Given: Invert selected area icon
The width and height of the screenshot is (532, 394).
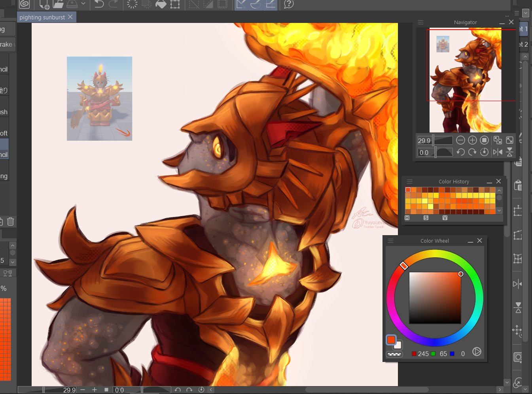Looking at the screenshot, I should 208,4.
